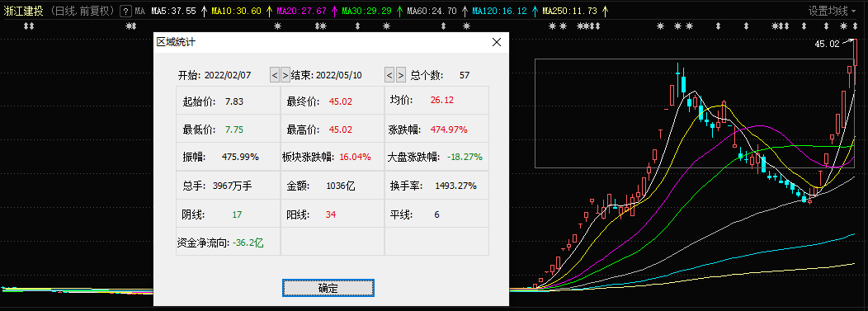The width and height of the screenshot is (868, 311).
Task: Click the 日线 前复权 period label
Action: click(x=83, y=11)
